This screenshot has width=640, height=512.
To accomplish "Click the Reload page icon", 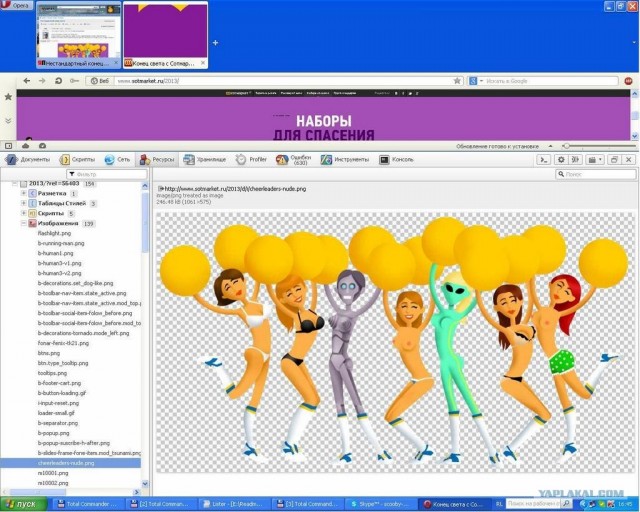I will pos(58,80).
